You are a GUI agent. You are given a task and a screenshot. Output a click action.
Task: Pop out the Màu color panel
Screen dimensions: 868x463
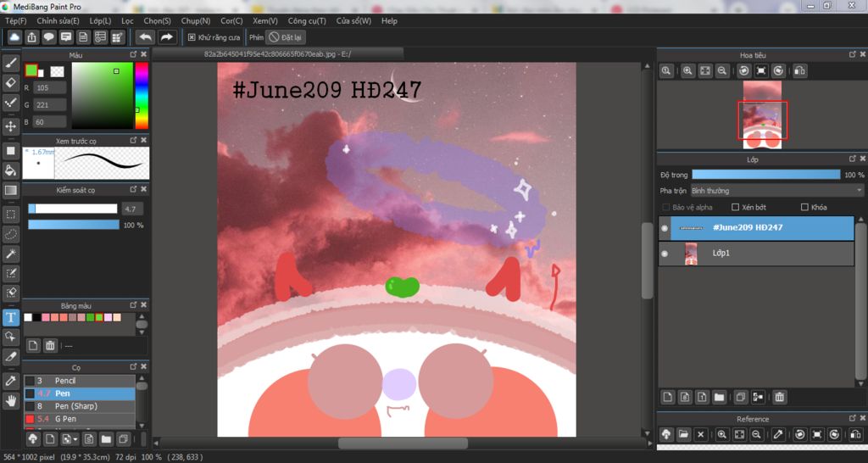pyautogui.click(x=133, y=54)
